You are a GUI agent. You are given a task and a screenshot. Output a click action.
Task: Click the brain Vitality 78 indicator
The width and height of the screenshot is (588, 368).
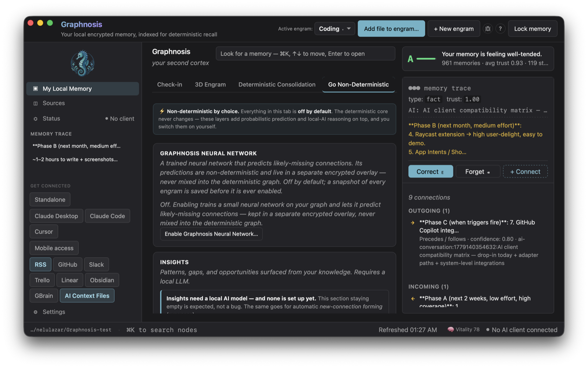pyautogui.click(x=463, y=329)
